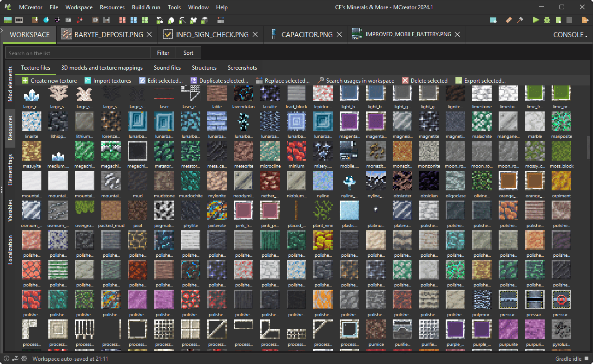Focus the Search on the list field

click(x=78, y=53)
